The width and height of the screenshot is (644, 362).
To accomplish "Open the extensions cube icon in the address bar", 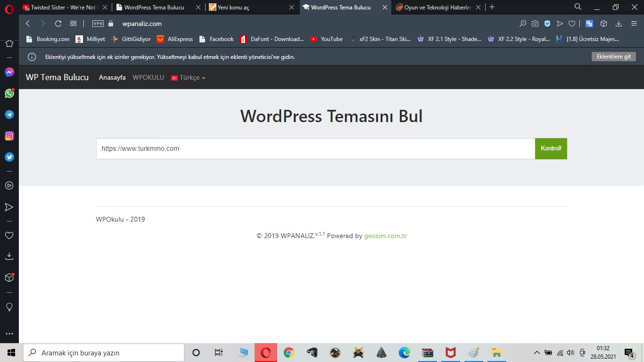I will click(603, 24).
